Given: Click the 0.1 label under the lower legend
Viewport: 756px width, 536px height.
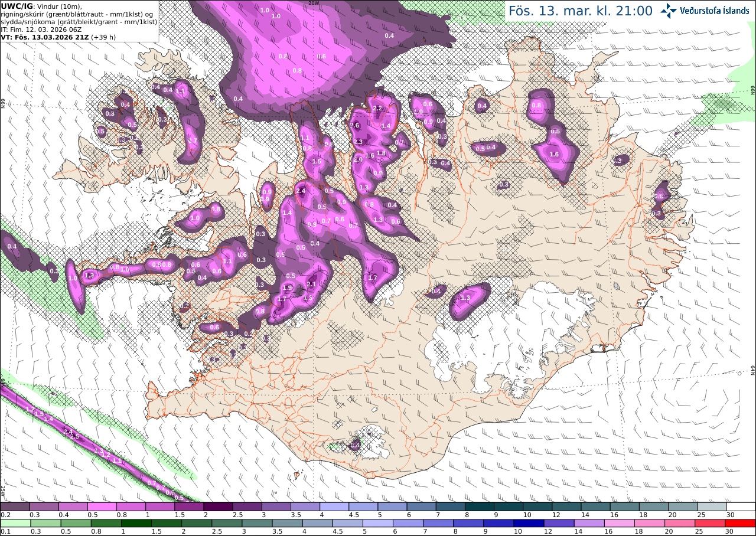Looking at the screenshot, I should coord(5,531).
